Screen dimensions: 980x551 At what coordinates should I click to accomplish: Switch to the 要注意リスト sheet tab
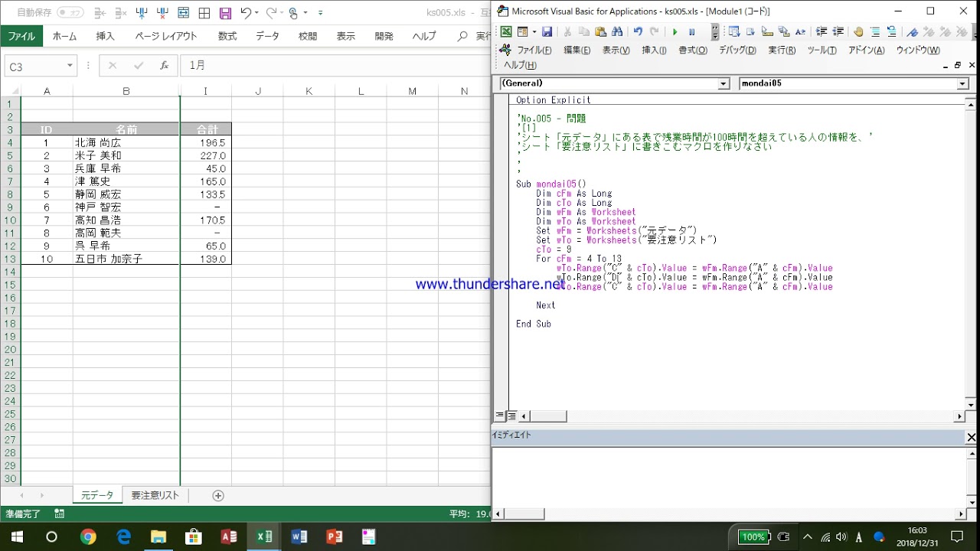coord(155,495)
